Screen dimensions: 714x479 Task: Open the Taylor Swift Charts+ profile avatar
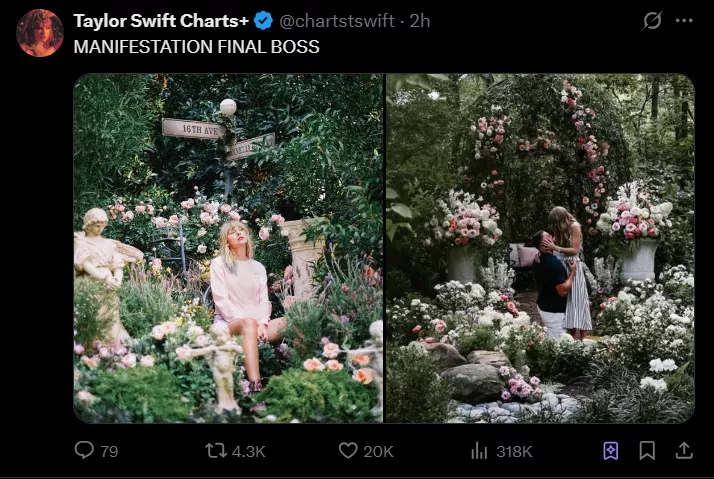(x=40, y=33)
